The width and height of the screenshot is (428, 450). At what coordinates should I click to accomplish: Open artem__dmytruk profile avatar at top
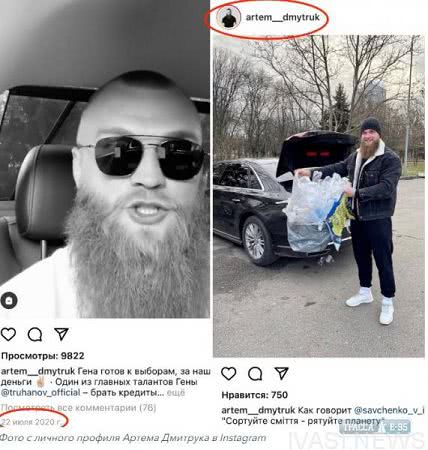(229, 17)
